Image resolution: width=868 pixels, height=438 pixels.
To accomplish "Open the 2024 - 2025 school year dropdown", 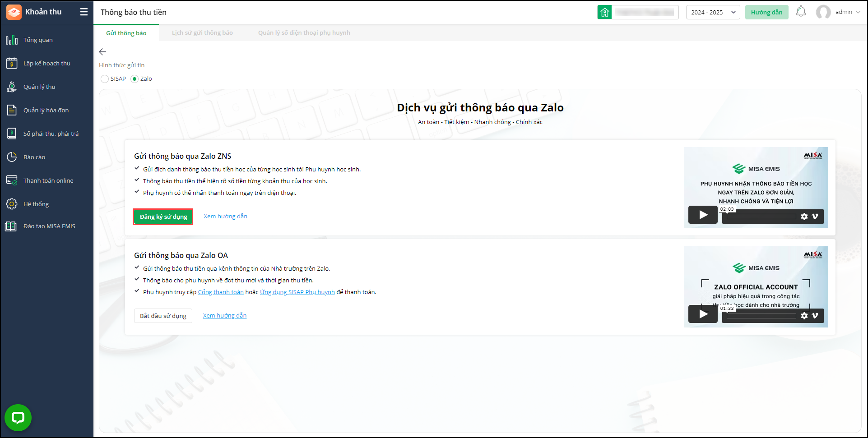I will (x=713, y=12).
